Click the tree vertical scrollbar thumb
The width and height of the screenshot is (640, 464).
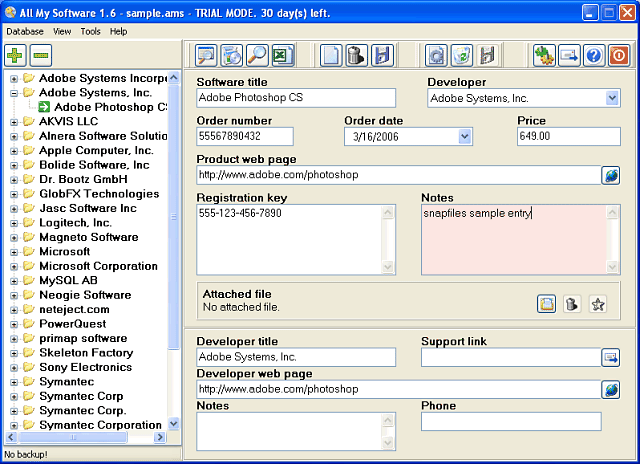(173, 216)
